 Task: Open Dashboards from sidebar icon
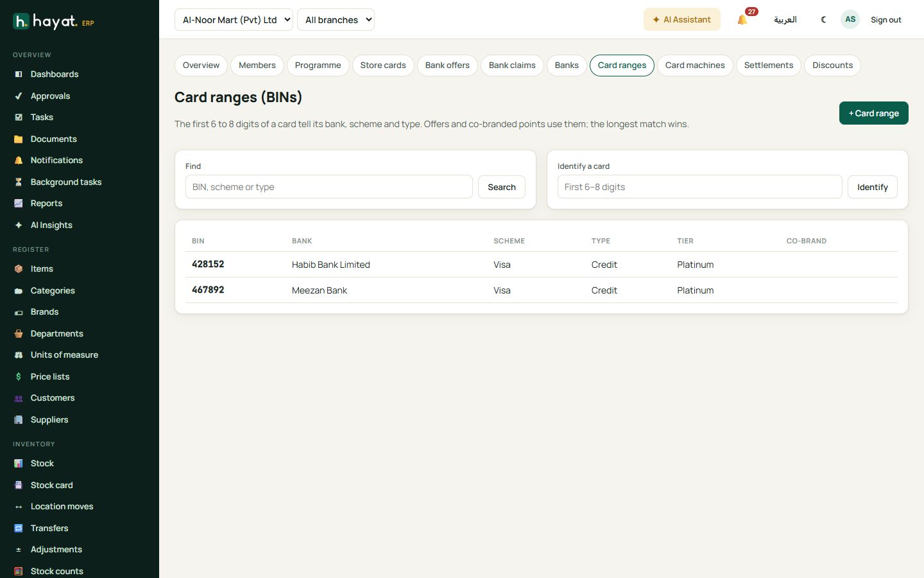tap(19, 74)
